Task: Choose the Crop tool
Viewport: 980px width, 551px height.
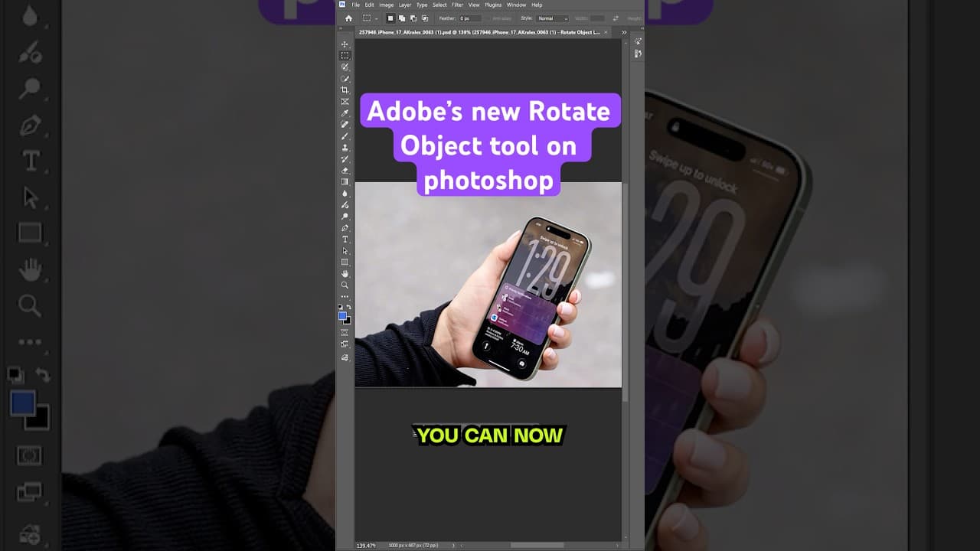Action: pos(345,90)
